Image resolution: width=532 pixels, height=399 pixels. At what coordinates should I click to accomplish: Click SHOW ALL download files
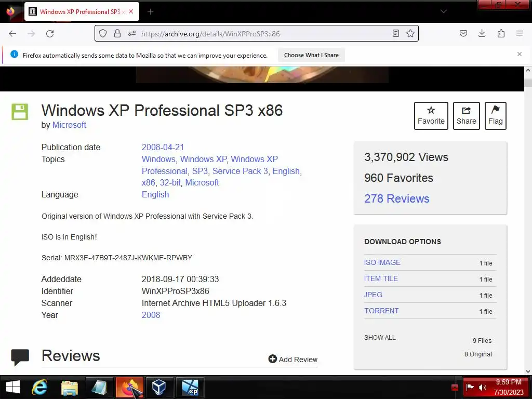point(380,338)
